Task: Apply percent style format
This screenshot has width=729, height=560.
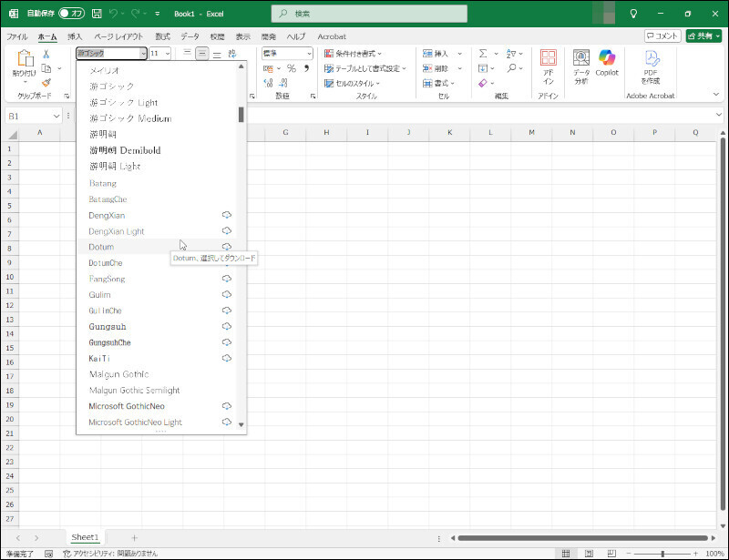Action: 292,68
